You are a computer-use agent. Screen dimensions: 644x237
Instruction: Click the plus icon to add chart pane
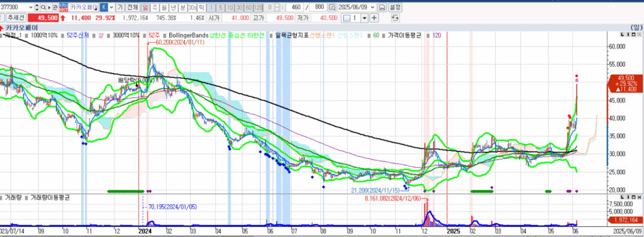point(374,18)
